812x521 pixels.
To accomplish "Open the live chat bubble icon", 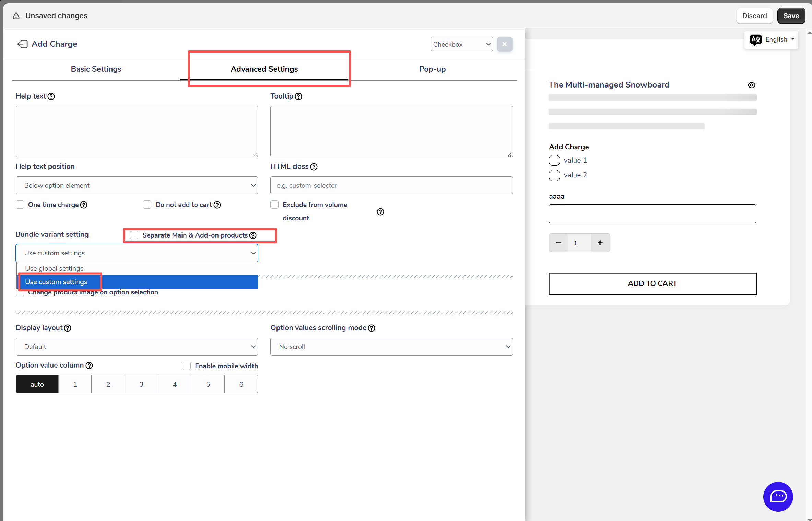I will [778, 496].
